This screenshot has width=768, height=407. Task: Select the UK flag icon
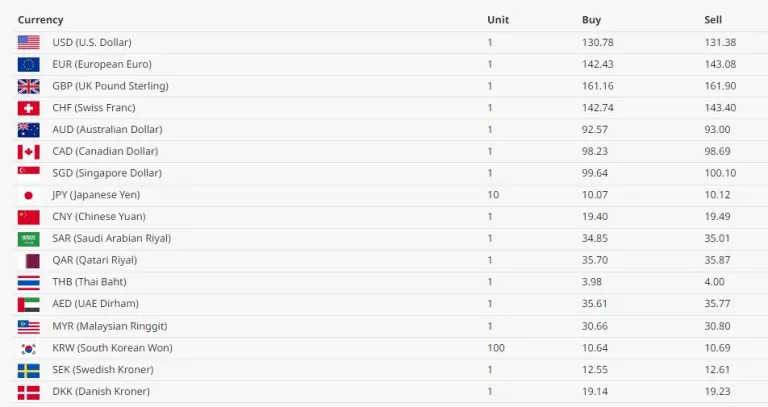click(x=28, y=87)
